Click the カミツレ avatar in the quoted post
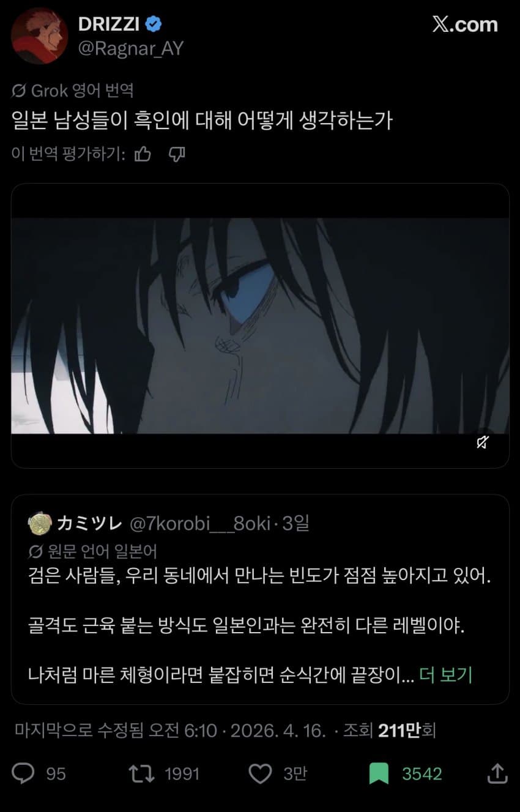This screenshot has width=520, height=812. click(x=40, y=524)
